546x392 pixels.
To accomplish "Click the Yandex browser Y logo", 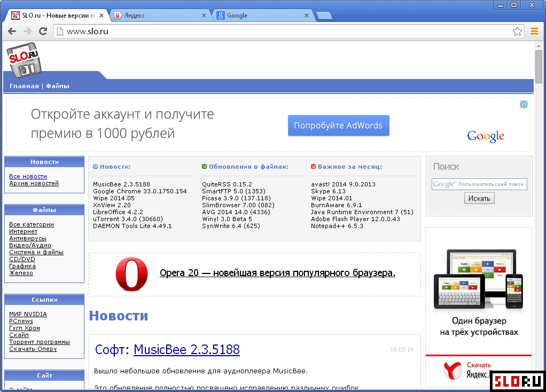I will 453,370.
